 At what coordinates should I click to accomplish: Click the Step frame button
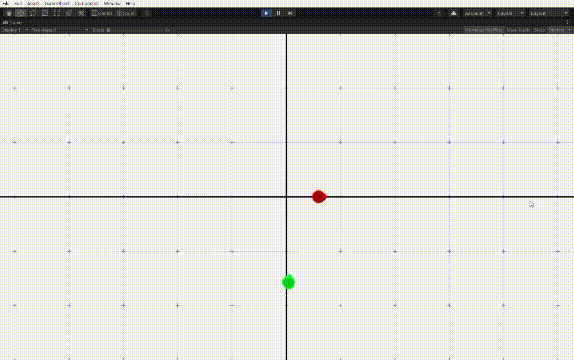click(x=290, y=13)
